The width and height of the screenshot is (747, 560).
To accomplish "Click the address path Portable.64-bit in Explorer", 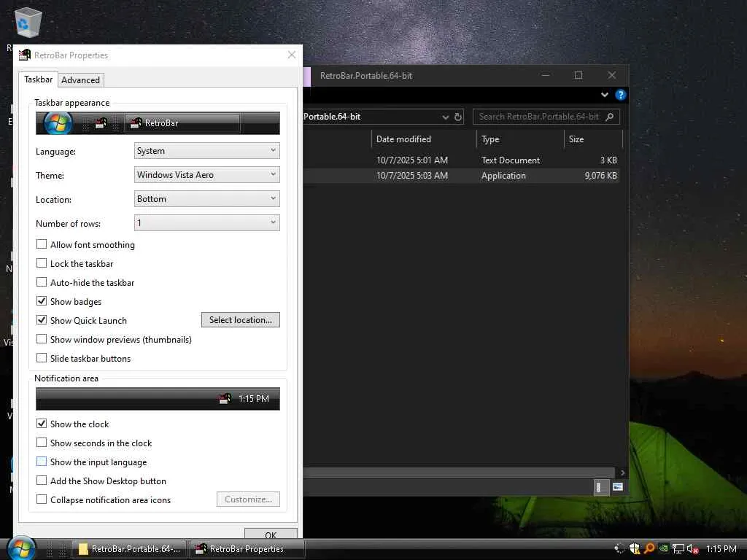I will click(x=332, y=117).
